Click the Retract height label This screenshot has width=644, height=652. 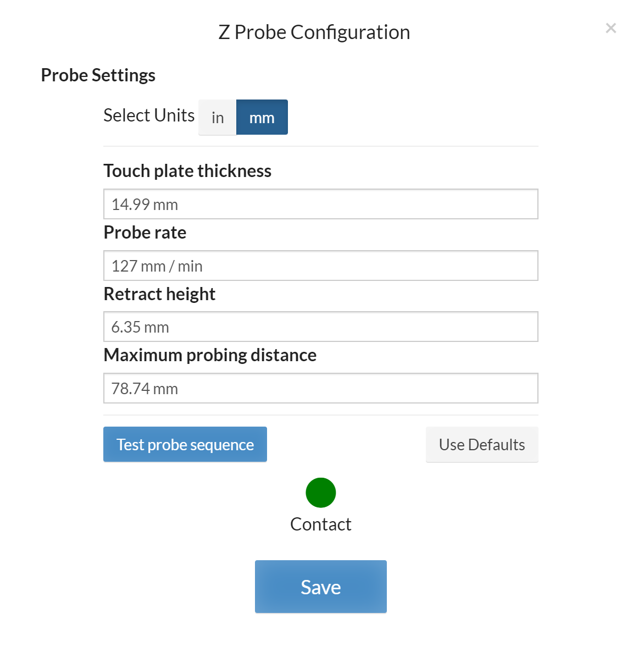point(159,294)
